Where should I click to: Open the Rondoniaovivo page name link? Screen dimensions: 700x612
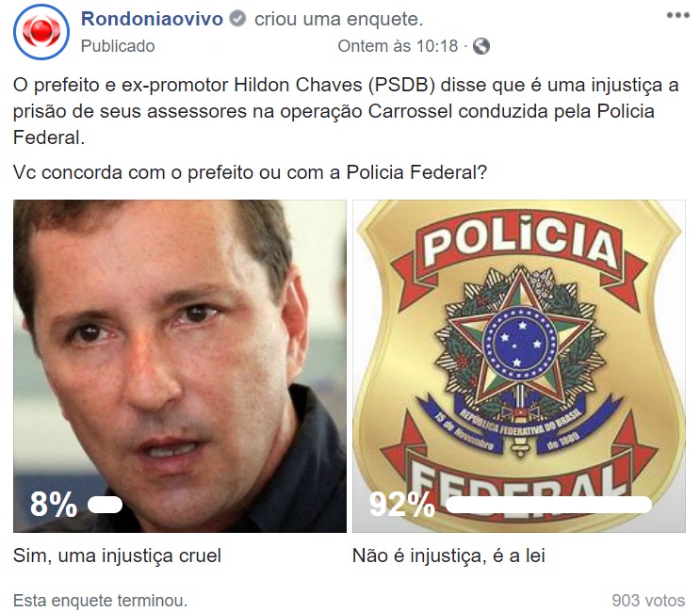coord(152,19)
